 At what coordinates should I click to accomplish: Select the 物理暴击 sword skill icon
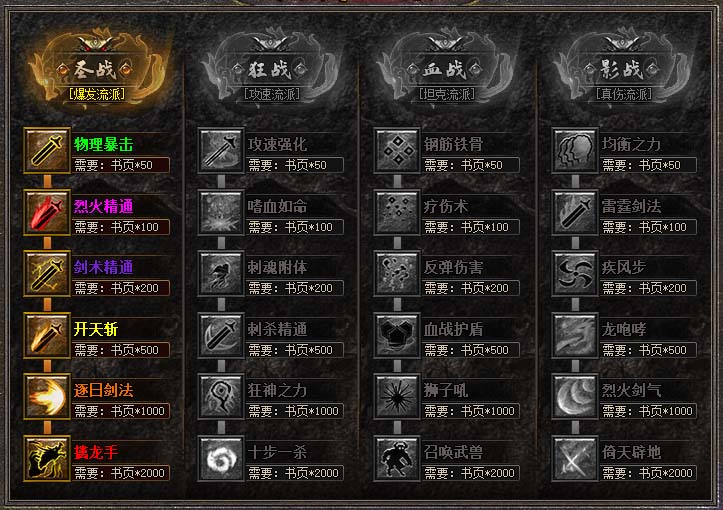[x=47, y=150]
